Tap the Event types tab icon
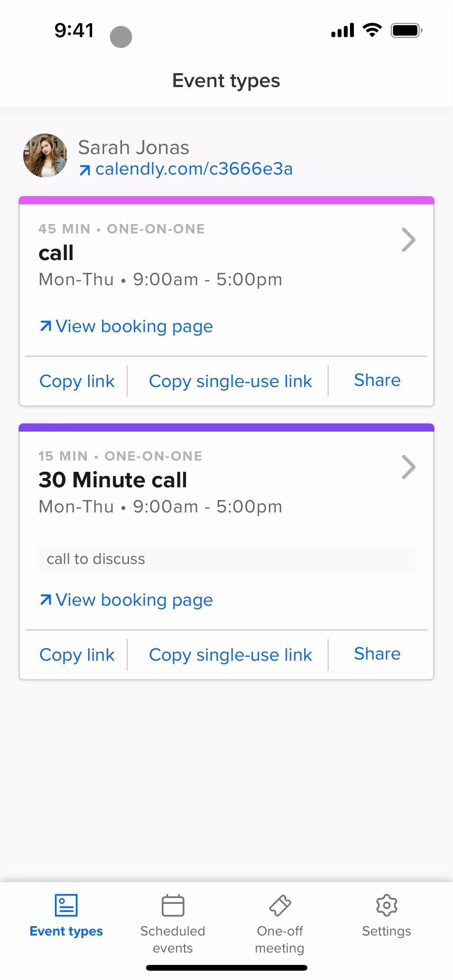Image resolution: width=453 pixels, height=980 pixels. pyautogui.click(x=66, y=905)
